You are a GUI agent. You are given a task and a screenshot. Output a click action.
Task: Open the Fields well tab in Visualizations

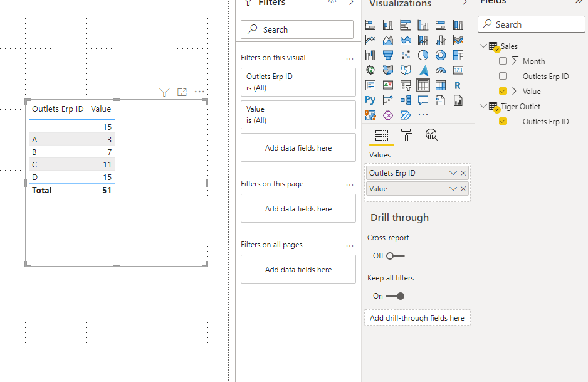click(x=381, y=135)
